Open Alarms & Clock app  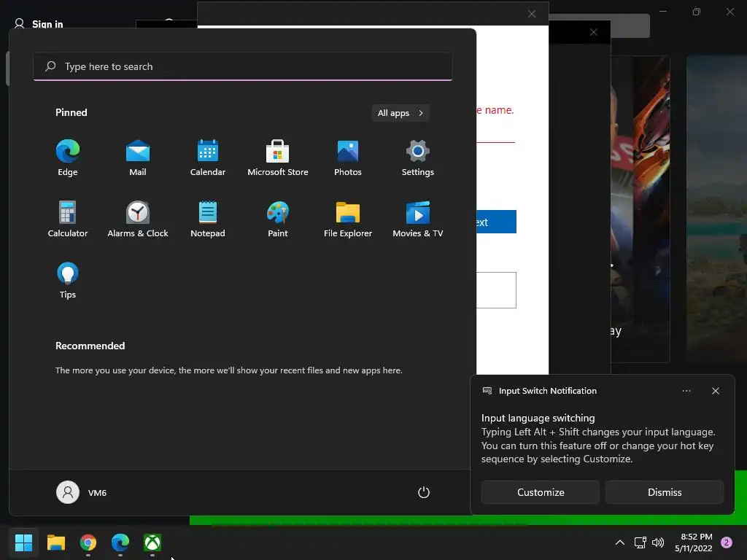coord(138,219)
